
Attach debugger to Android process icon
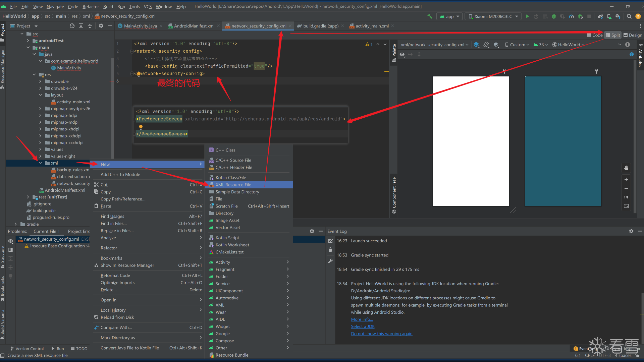[x=580, y=16]
